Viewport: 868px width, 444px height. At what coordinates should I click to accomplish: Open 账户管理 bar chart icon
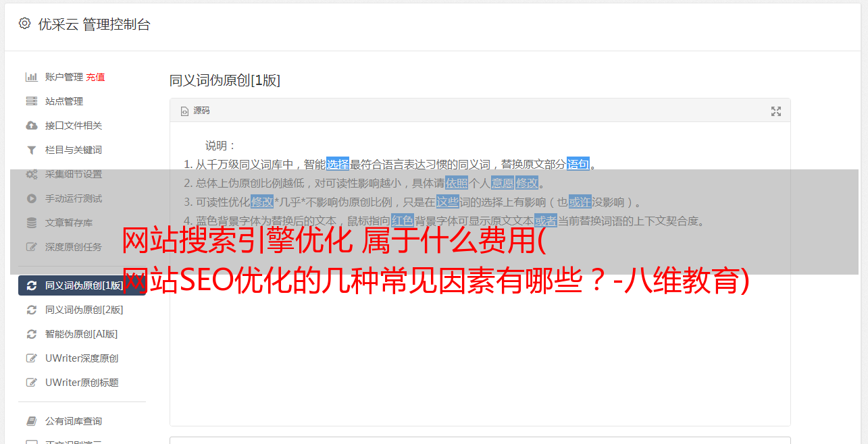pyautogui.click(x=31, y=77)
